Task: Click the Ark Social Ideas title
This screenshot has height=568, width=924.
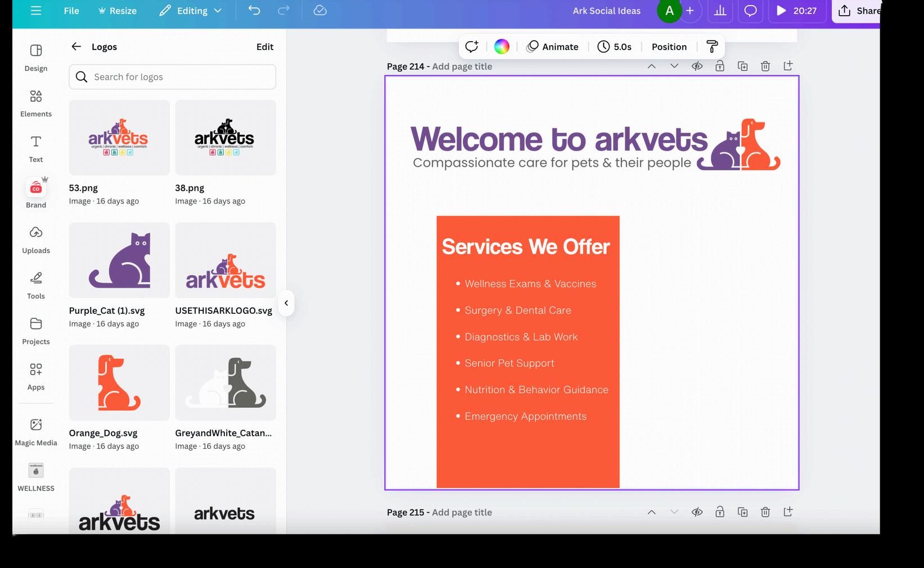Action: 606,11
